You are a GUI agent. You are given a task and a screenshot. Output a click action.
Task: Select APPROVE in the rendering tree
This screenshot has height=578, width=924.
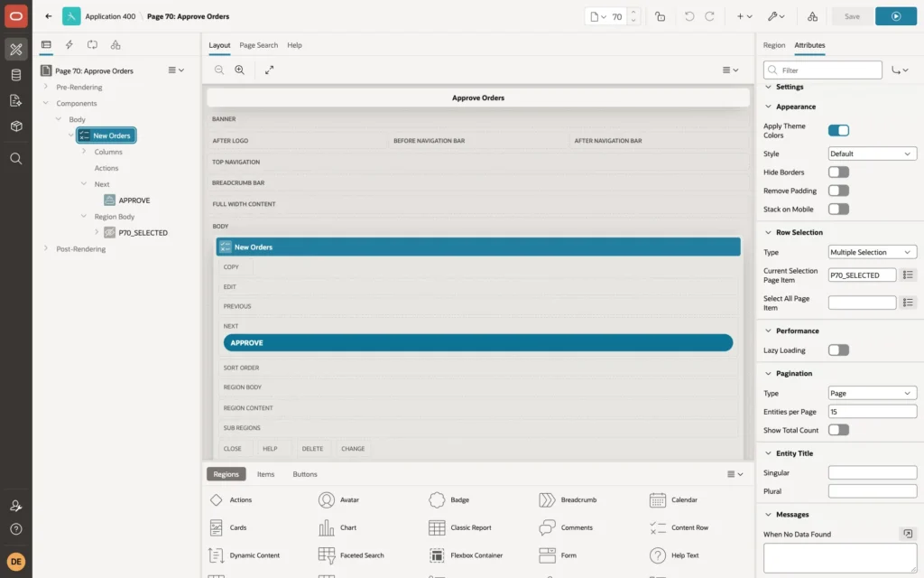(x=134, y=200)
